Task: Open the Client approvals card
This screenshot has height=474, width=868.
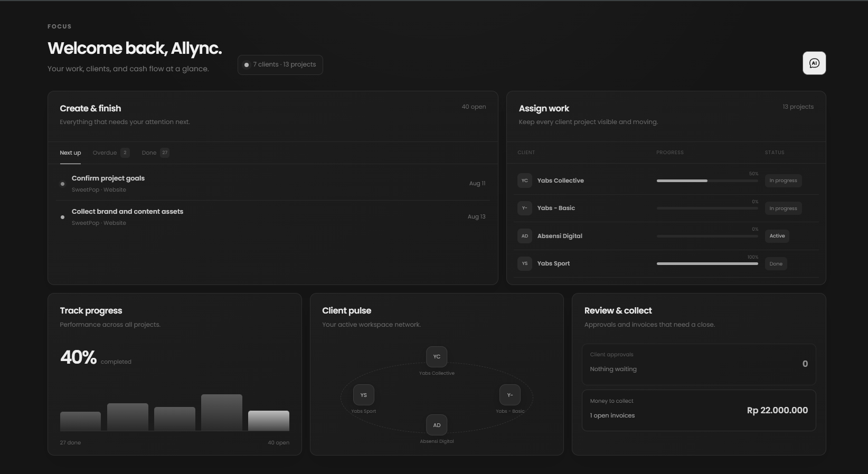Action: point(699,364)
